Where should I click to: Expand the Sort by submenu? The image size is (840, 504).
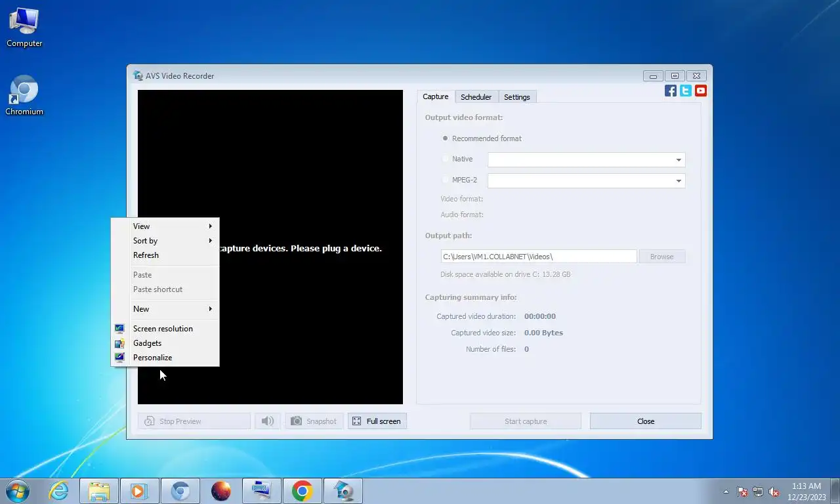point(165,241)
